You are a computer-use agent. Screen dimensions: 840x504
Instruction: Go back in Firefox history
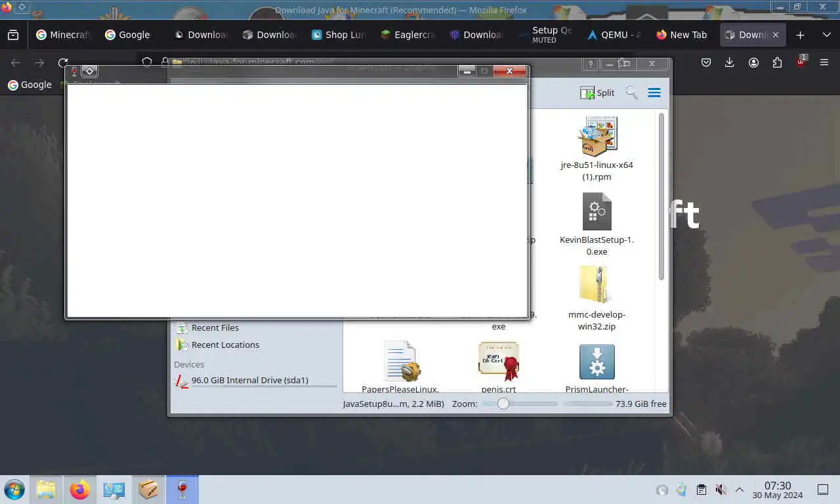(x=16, y=63)
